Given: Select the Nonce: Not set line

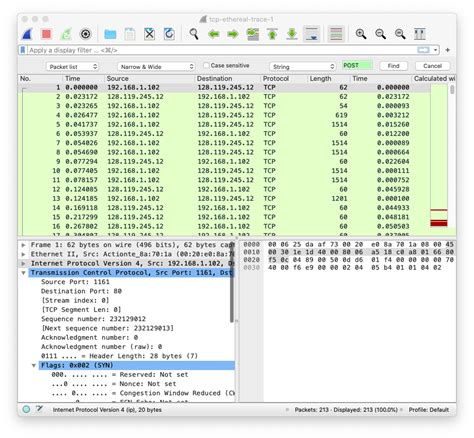Looking at the screenshot, I should pos(114,384).
